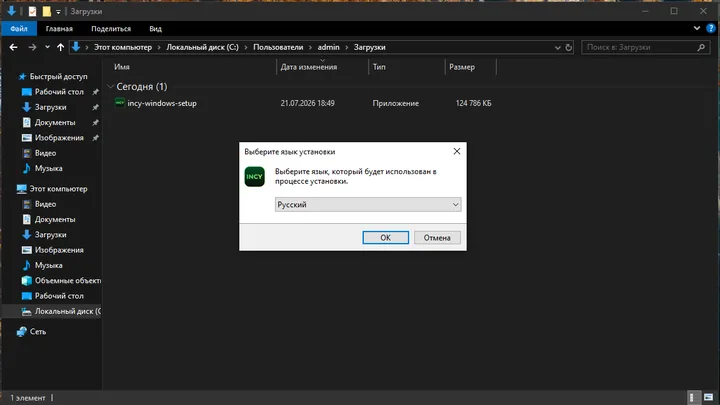
Task: Sort by Имя column header
Action: click(121, 67)
